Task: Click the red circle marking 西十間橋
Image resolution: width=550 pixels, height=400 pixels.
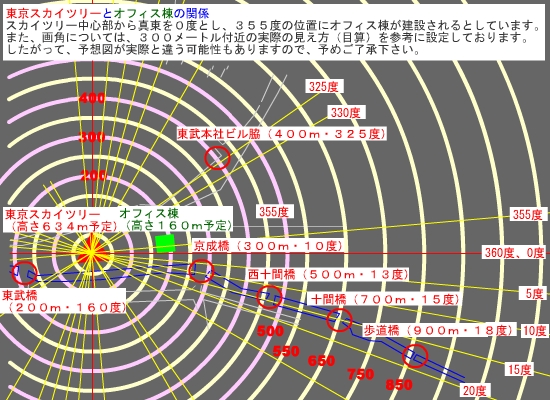Action: tap(269, 297)
